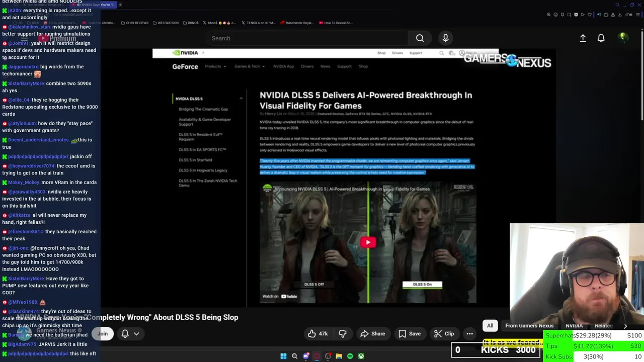Save the video with Save button
The height and width of the screenshot is (362, 644).
pos(410,334)
